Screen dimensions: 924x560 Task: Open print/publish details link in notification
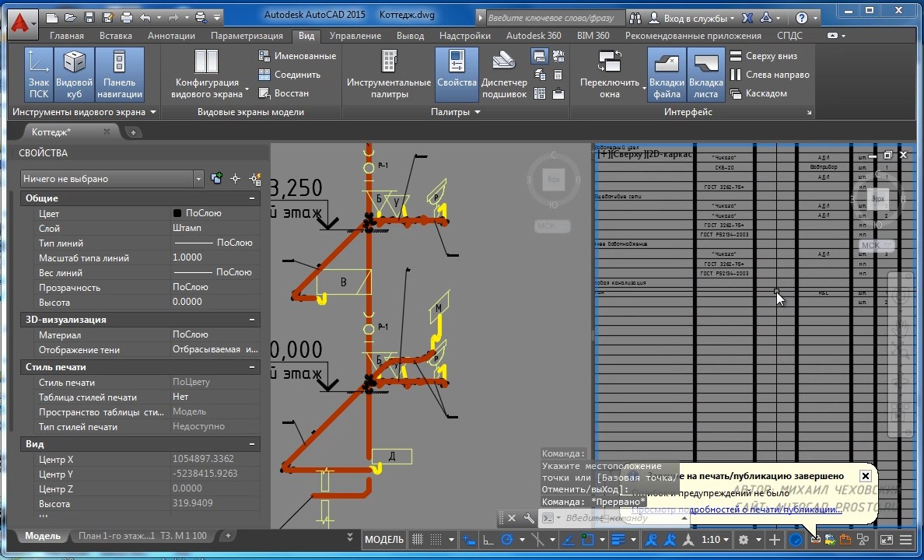coord(737,509)
